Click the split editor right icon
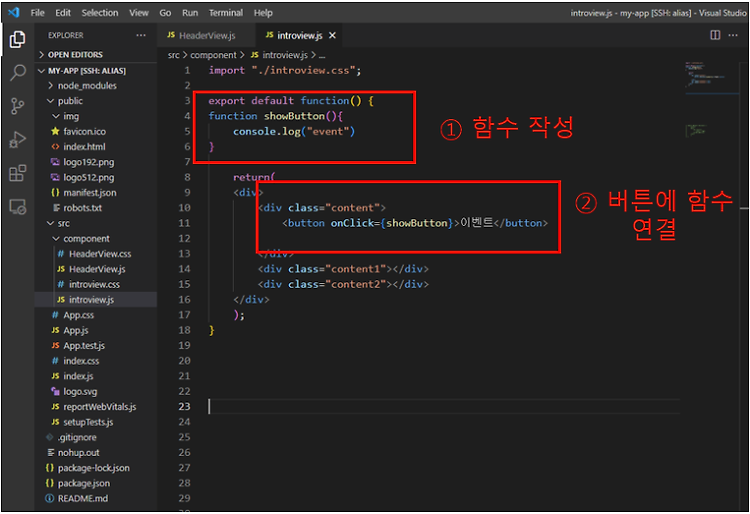 (715, 35)
